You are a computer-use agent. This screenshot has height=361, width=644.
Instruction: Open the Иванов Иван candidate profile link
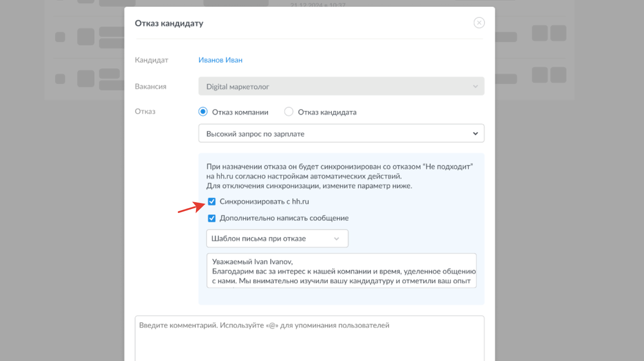(x=220, y=60)
